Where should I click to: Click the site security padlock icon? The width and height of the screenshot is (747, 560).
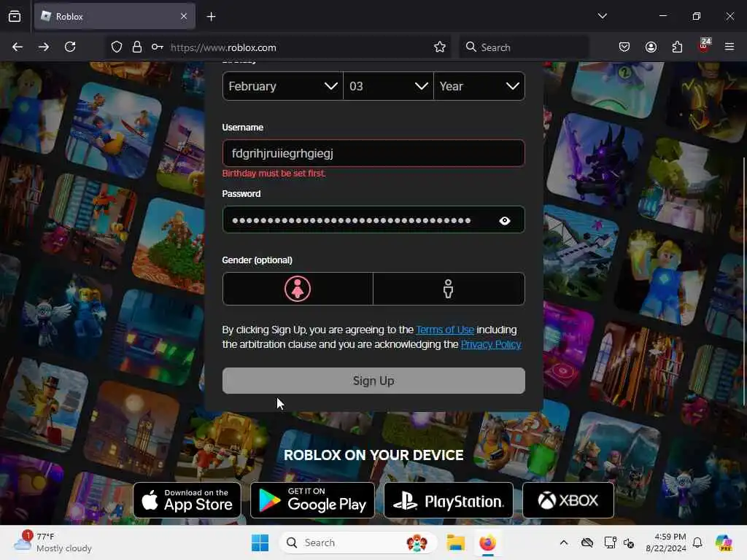(x=137, y=47)
